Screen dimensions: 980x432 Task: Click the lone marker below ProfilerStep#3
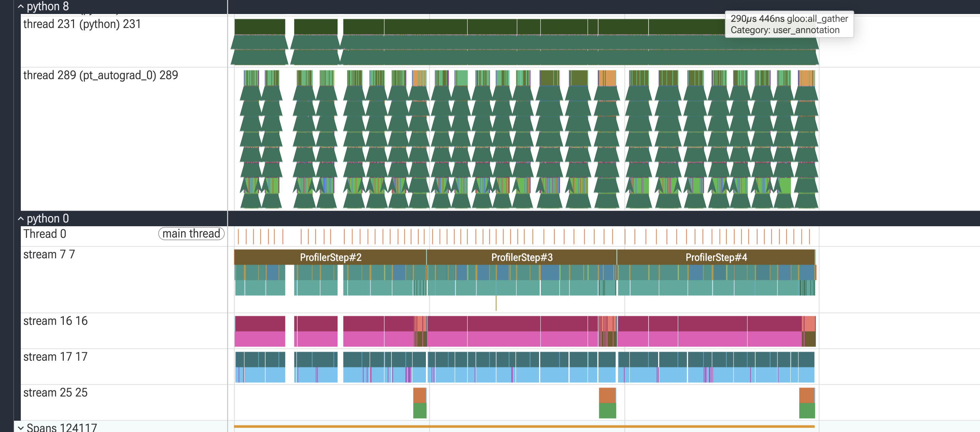click(x=496, y=303)
